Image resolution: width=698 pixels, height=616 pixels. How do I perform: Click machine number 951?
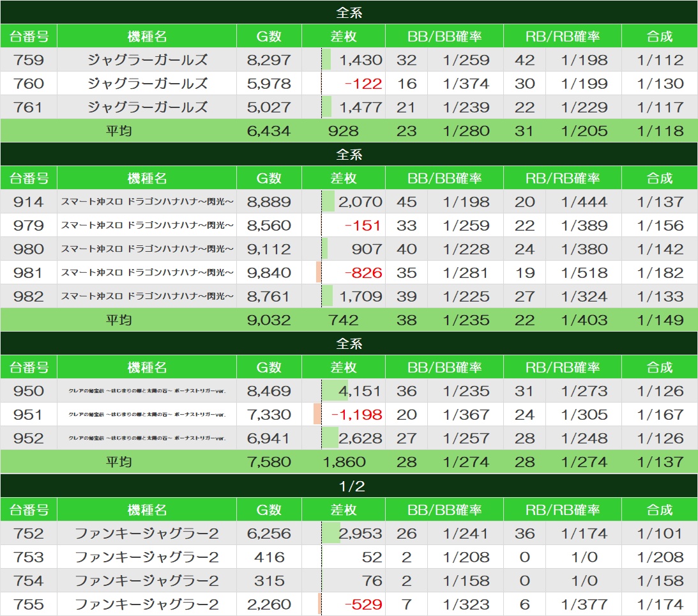click(29, 414)
